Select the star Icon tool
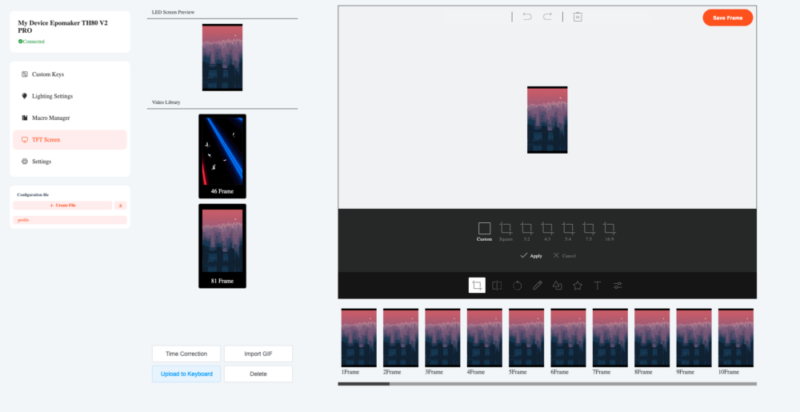This screenshot has width=800, height=412. pos(577,285)
